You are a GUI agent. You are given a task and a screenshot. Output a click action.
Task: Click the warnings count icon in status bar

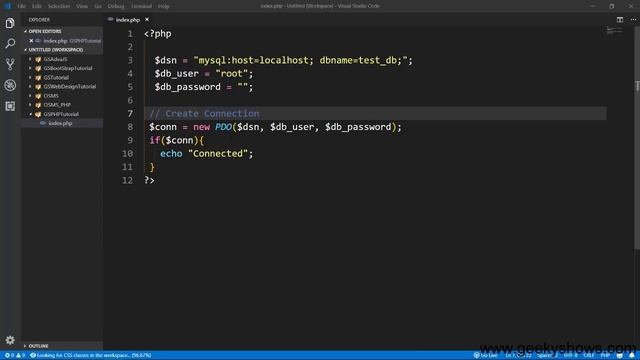tap(19, 356)
